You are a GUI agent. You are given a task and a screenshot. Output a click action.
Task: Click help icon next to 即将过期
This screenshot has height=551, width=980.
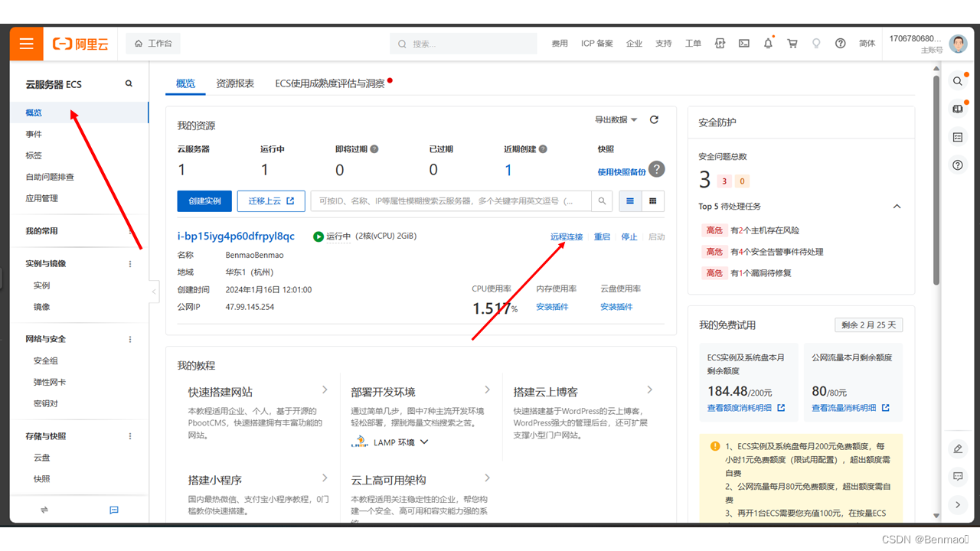coord(374,149)
